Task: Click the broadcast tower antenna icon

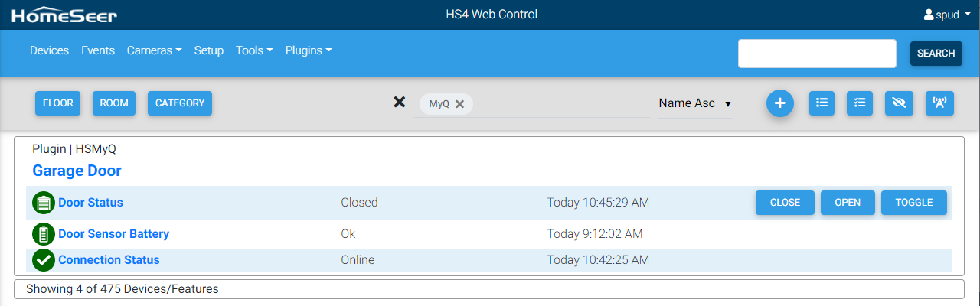Action: [939, 103]
